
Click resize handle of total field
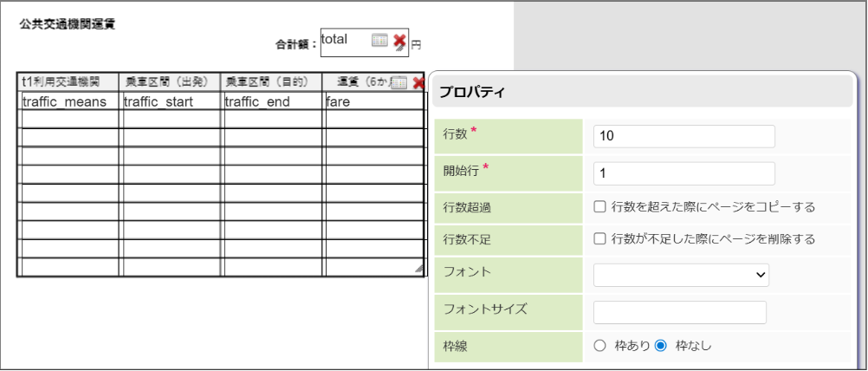click(399, 49)
